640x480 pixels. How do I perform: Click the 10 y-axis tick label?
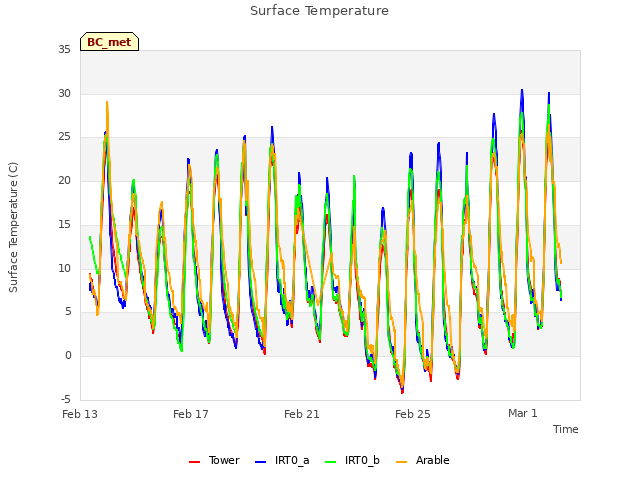tap(64, 268)
